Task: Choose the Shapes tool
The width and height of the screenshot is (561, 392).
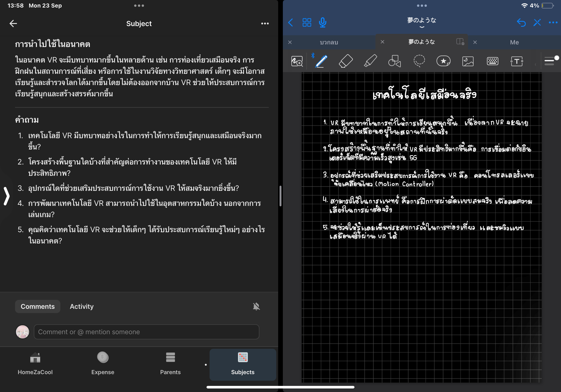Action: [394, 61]
